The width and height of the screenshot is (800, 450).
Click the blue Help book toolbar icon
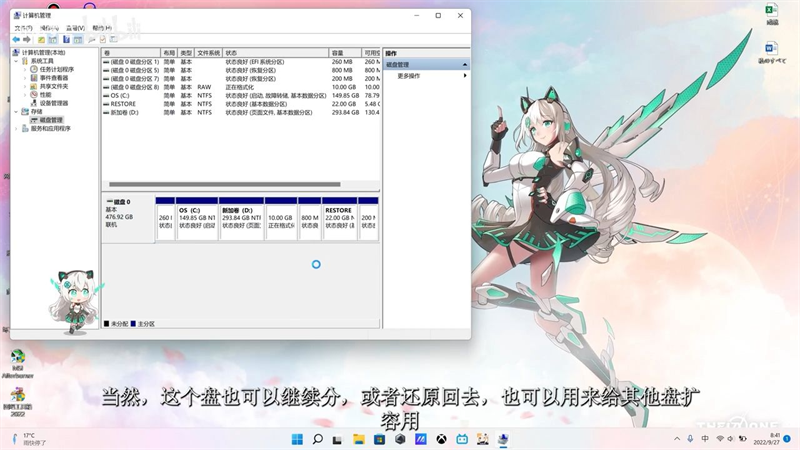pyautogui.click(x=66, y=39)
